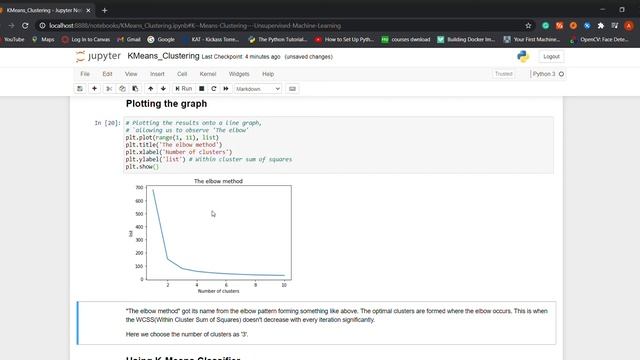Bookmark this page with star icon
The height and width of the screenshot is (360, 640).
click(x=528, y=25)
